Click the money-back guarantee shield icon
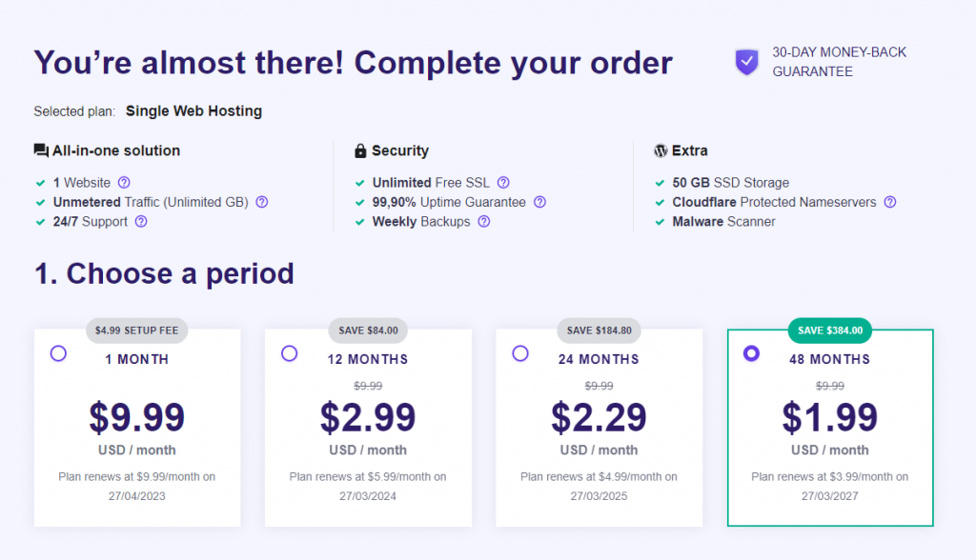Image resolution: width=976 pixels, height=560 pixels. 746,62
